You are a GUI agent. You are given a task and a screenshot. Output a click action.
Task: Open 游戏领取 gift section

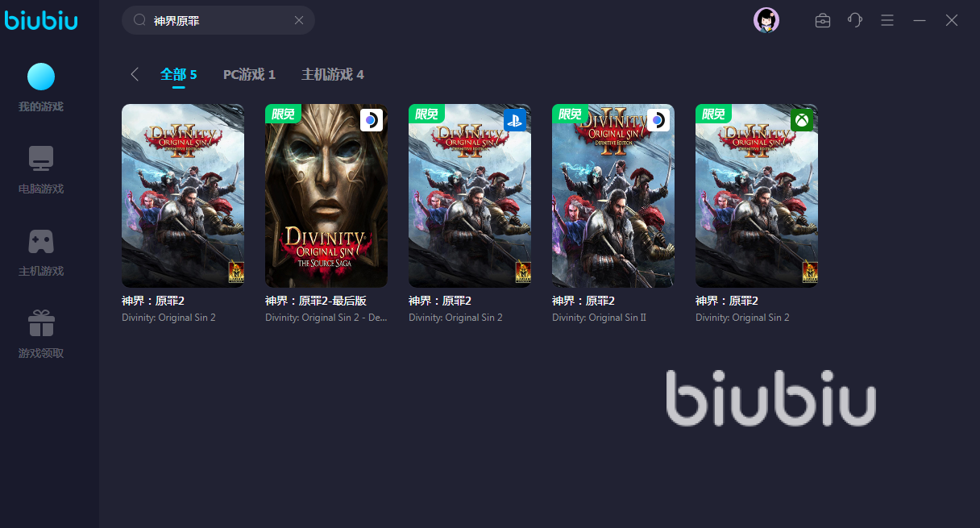tap(41, 335)
